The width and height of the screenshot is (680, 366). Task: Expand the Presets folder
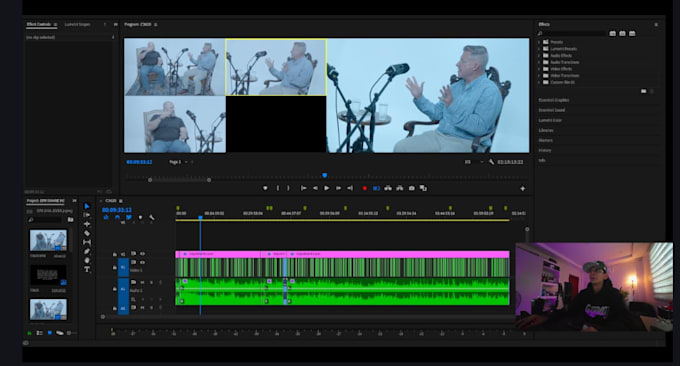[540, 42]
